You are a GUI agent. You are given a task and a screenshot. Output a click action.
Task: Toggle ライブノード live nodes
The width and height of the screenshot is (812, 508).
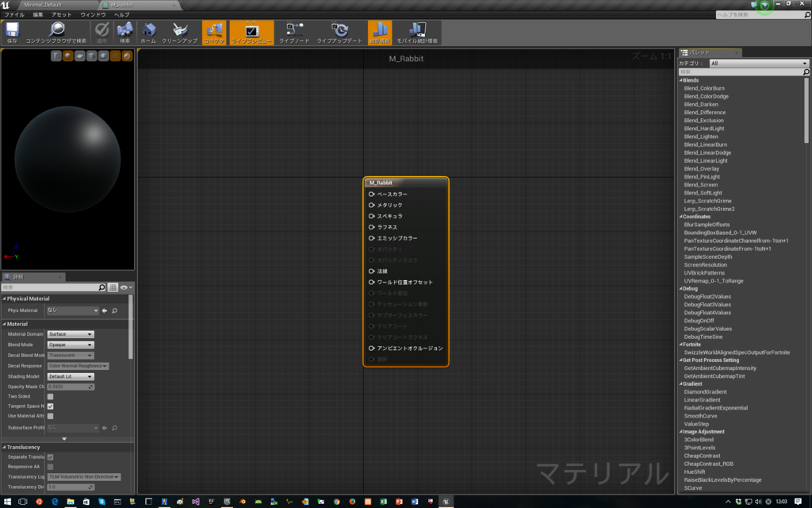tap(294, 32)
